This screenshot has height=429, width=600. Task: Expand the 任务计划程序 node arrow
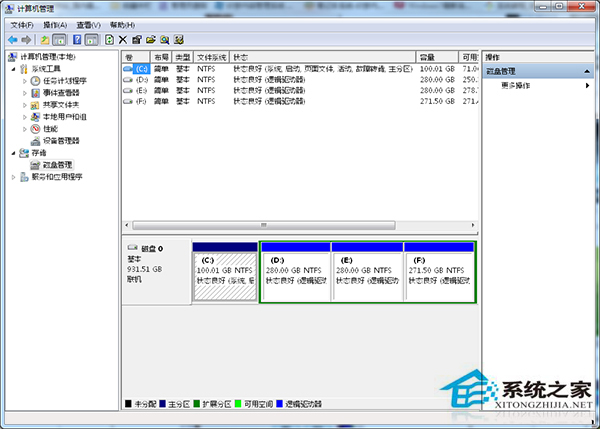(x=24, y=81)
